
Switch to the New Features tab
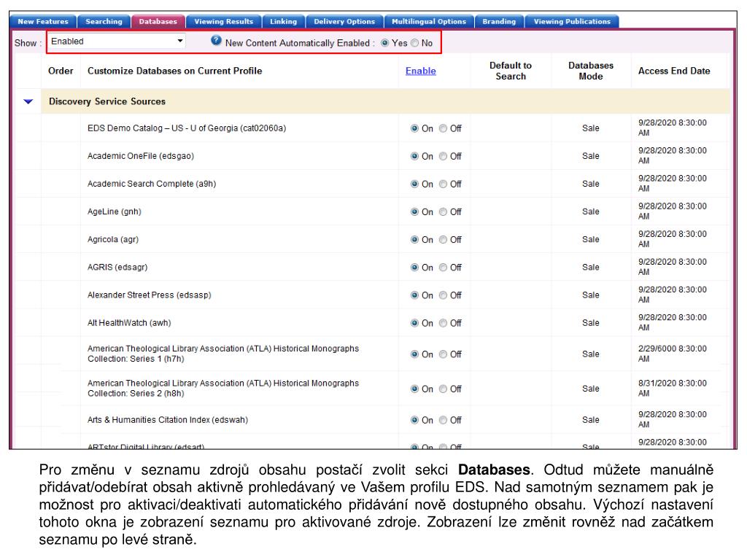[x=43, y=21]
